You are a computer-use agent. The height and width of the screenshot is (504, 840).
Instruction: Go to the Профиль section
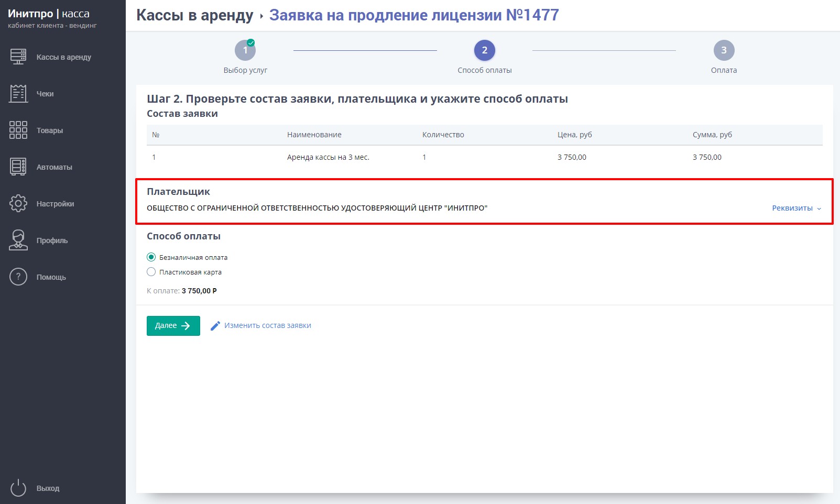point(52,240)
